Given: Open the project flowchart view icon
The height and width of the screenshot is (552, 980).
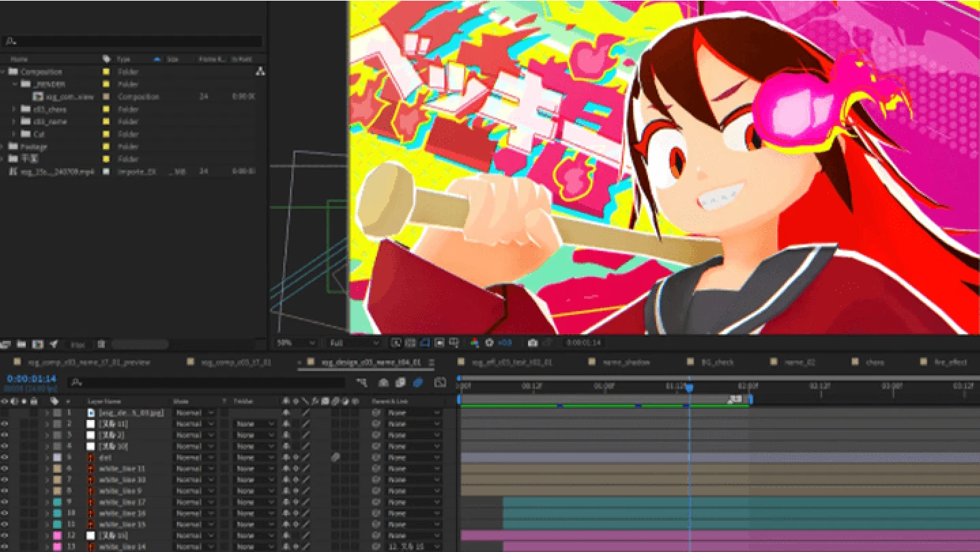Looking at the screenshot, I should tap(260, 71).
